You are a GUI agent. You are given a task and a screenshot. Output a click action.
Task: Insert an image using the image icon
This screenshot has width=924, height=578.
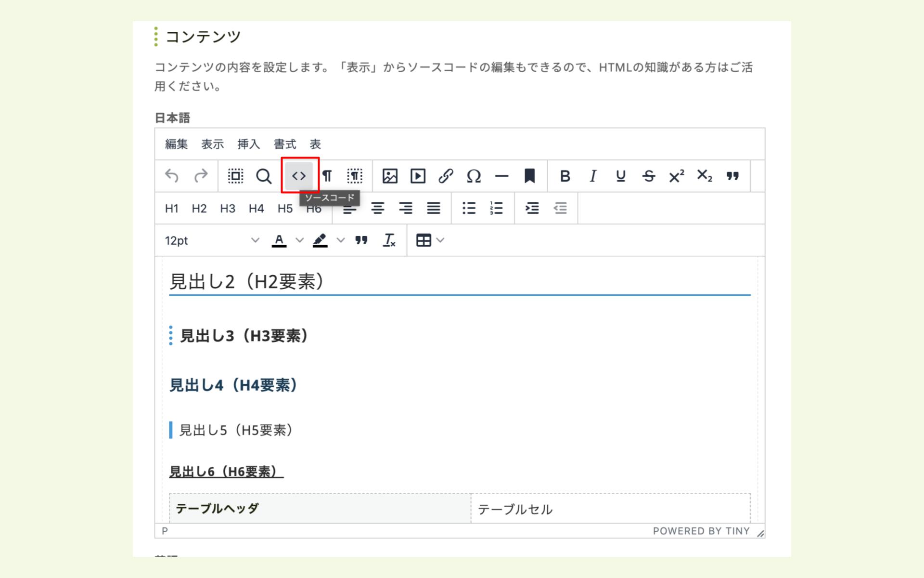tap(389, 176)
